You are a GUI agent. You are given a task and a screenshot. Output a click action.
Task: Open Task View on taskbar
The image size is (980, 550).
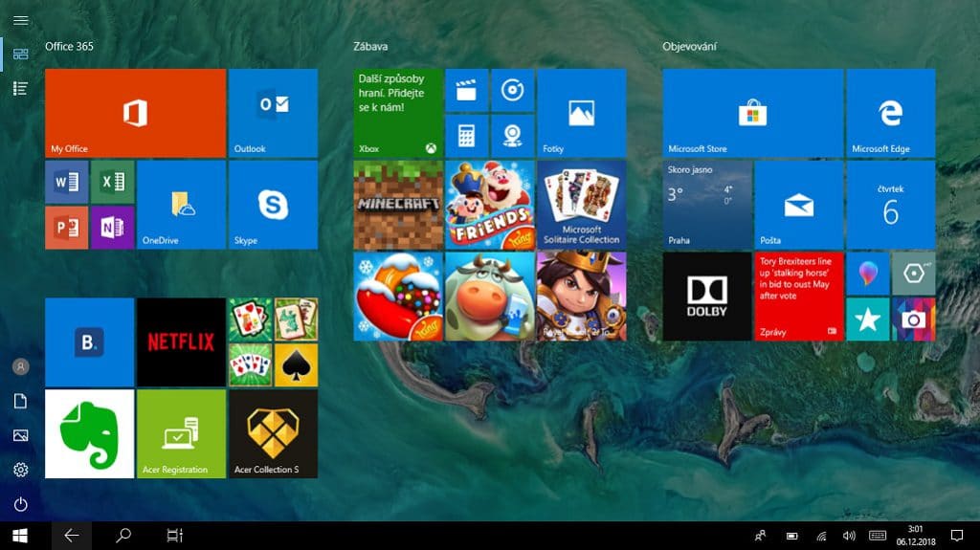click(174, 536)
